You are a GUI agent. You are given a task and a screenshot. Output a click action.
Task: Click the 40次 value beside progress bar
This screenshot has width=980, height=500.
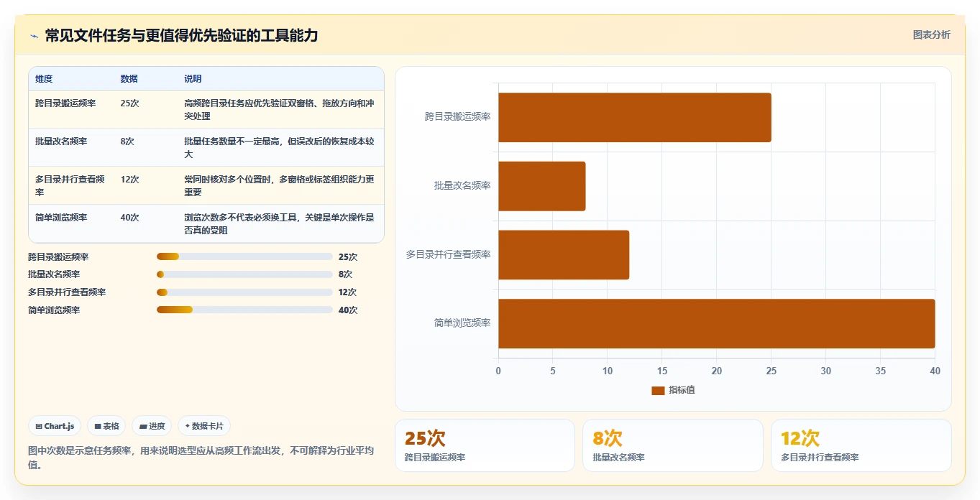(348, 310)
